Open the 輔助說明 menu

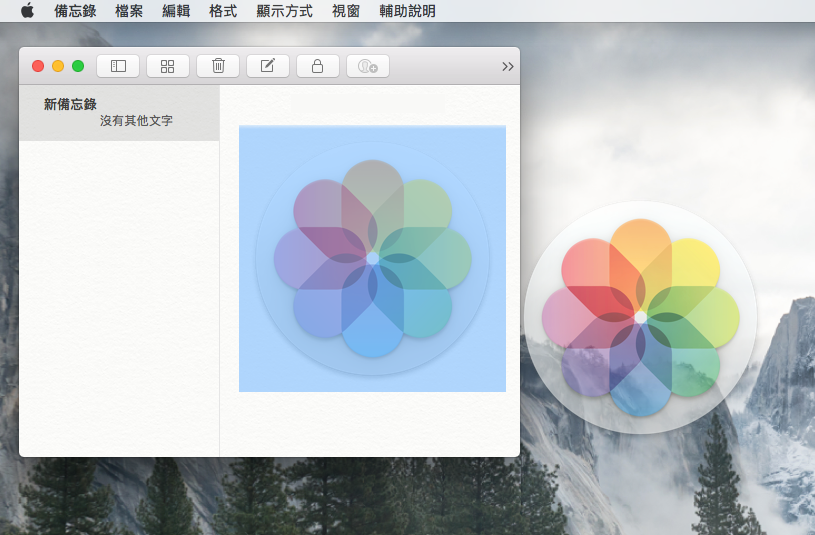[408, 11]
